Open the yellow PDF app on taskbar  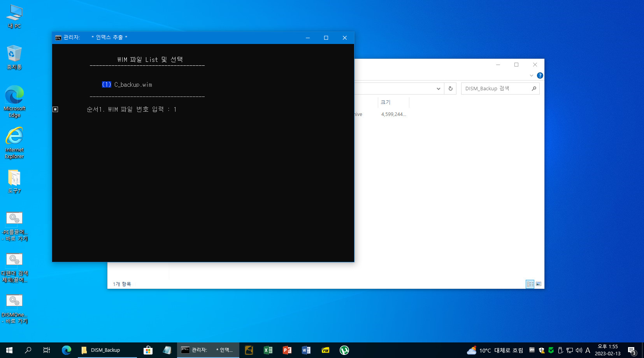pyautogui.click(x=325, y=350)
